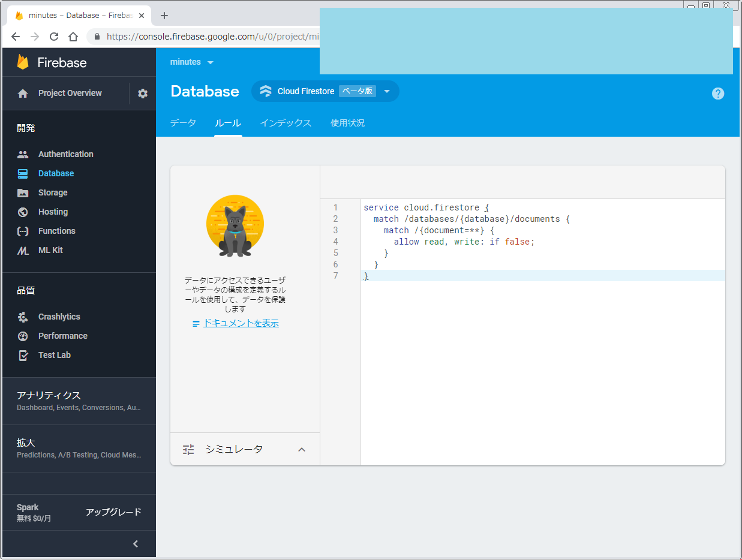Click the Database icon in sidebar
Viewport: 742px width, 560px height.
[x=23, y=173]
